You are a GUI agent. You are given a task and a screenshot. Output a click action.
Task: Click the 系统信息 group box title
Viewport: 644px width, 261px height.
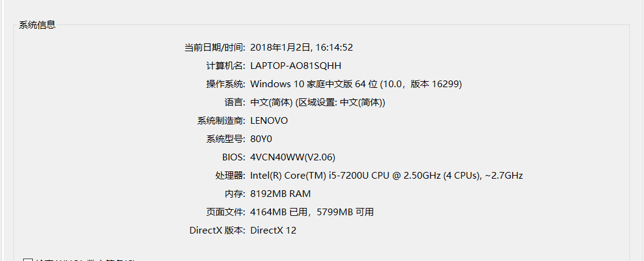[37, 25]
